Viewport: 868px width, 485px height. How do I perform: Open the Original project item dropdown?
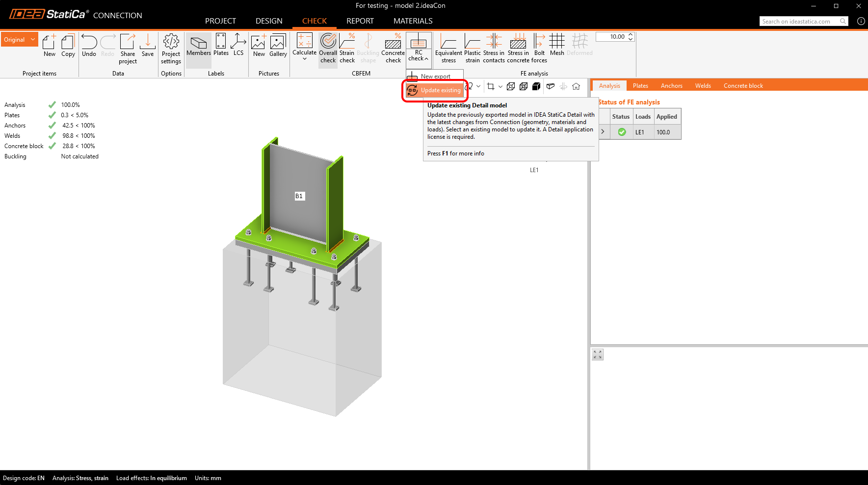pyautogui.click(x=32, y=40)
